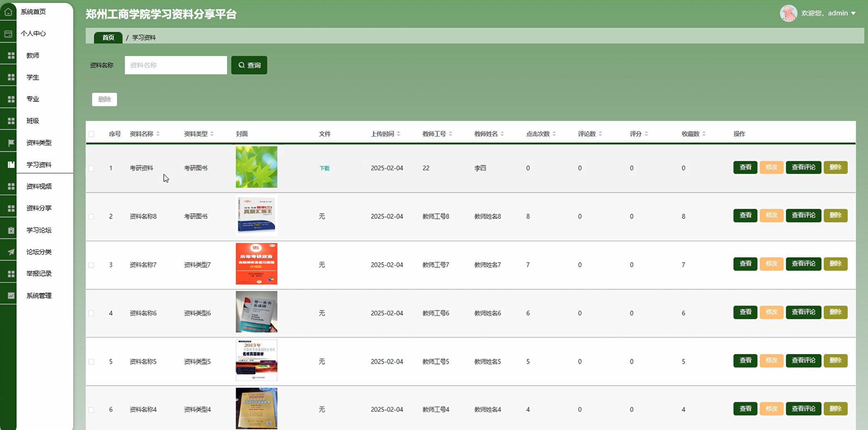The height and width of the screenshot is (430, 868).
Task: Sort table by 资料名称 column
Action: tap(158, 134)
